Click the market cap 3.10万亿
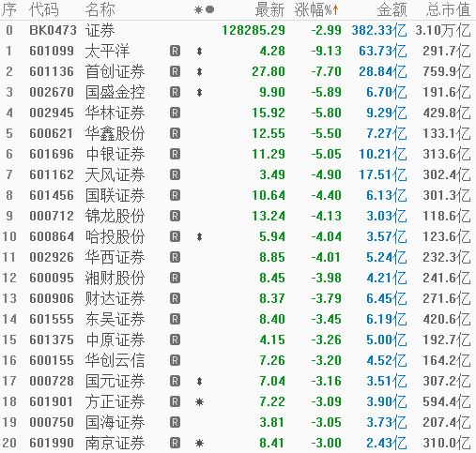The height and width of the screenshot is (453, 476). (x=443, y=30)
